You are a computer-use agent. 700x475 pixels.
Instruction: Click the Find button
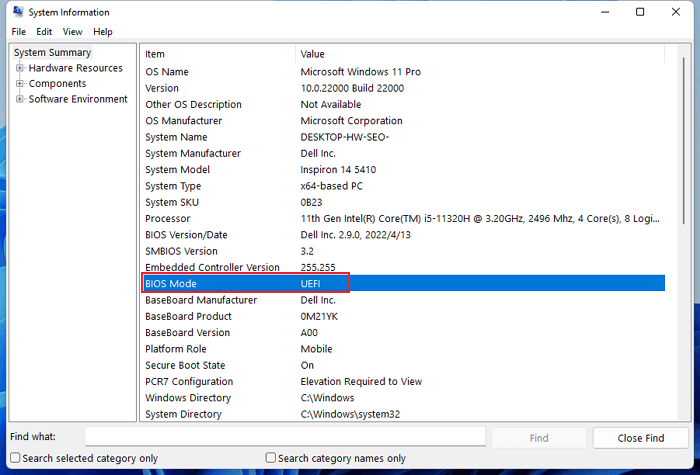pyautogui.click(x=538, y=438)
